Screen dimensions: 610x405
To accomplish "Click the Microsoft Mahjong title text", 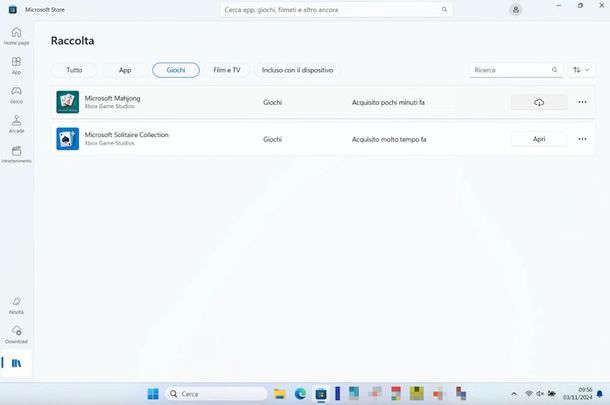I will click(112, 98).
